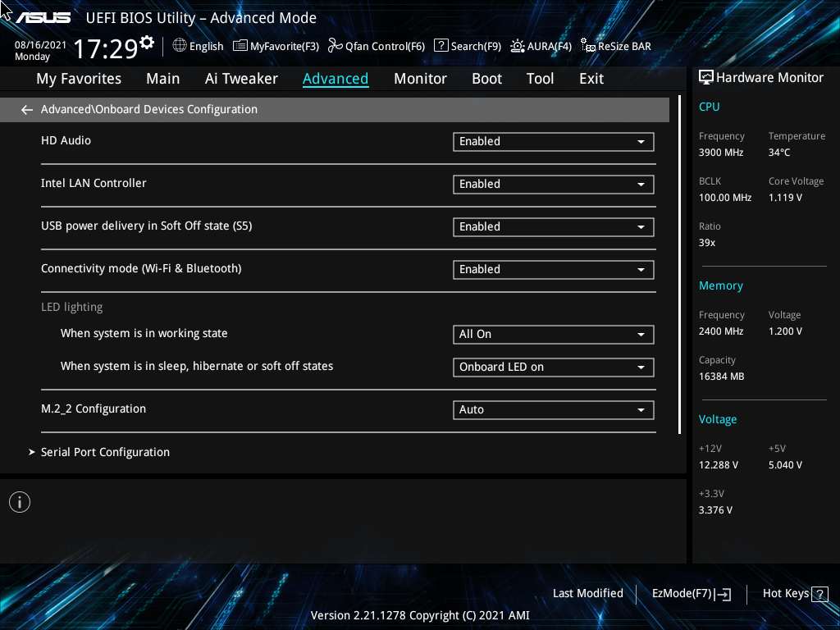Image resolution: width=840 pixels, height=630 pixels.
Task: Click the 17:29 clock display
Action: coord(106,48)
